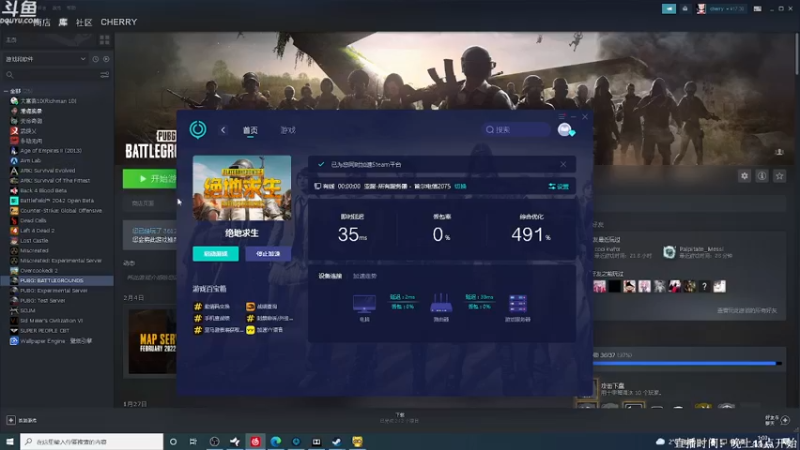Open the accelerator hamburger menu
Screen dimensions: 800x450
[562, 117]
